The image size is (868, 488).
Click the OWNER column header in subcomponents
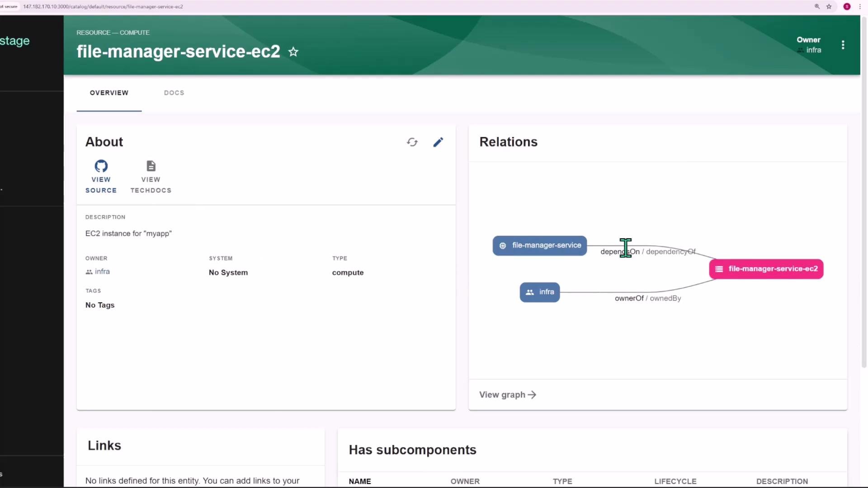(465, 481)
